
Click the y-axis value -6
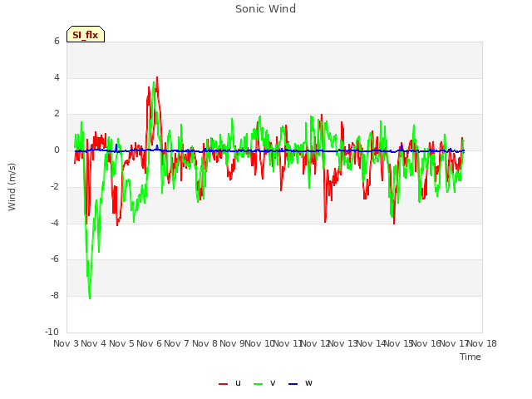[56, 259]
